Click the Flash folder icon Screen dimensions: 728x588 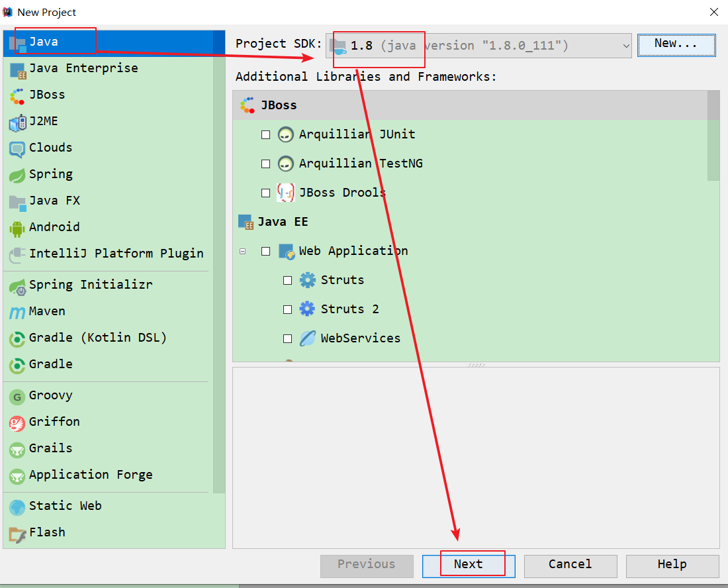18,534
